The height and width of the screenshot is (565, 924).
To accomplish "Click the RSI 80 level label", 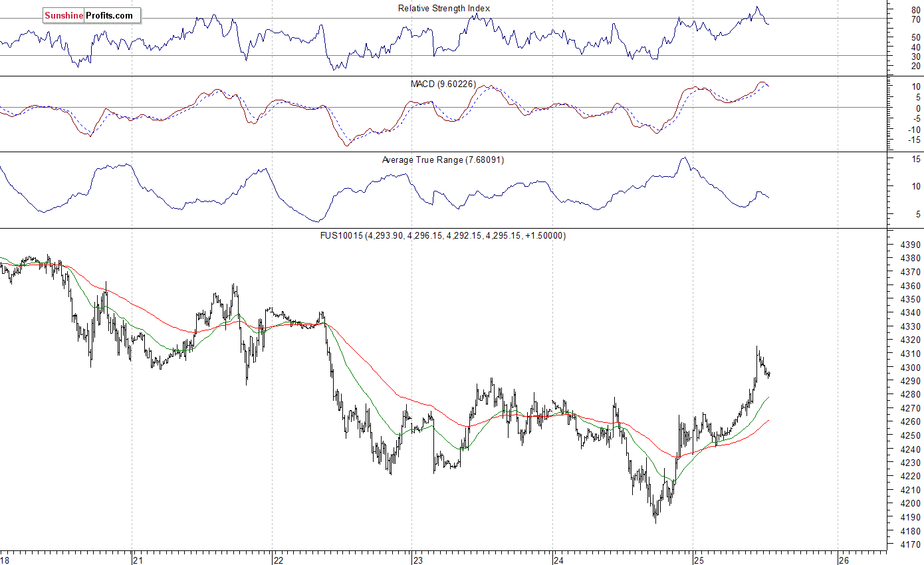I will [x=916, y=11].
